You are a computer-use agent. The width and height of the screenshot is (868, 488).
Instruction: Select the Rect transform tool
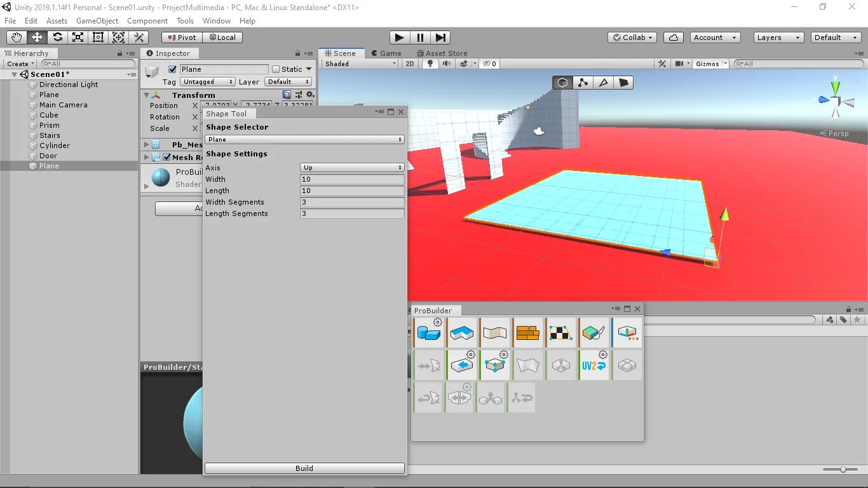coord(98,37)
